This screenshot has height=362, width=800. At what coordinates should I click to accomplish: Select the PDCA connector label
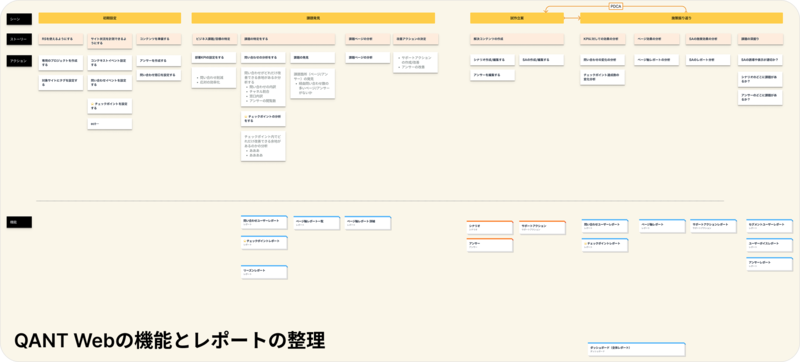click(x=616, y=7)
